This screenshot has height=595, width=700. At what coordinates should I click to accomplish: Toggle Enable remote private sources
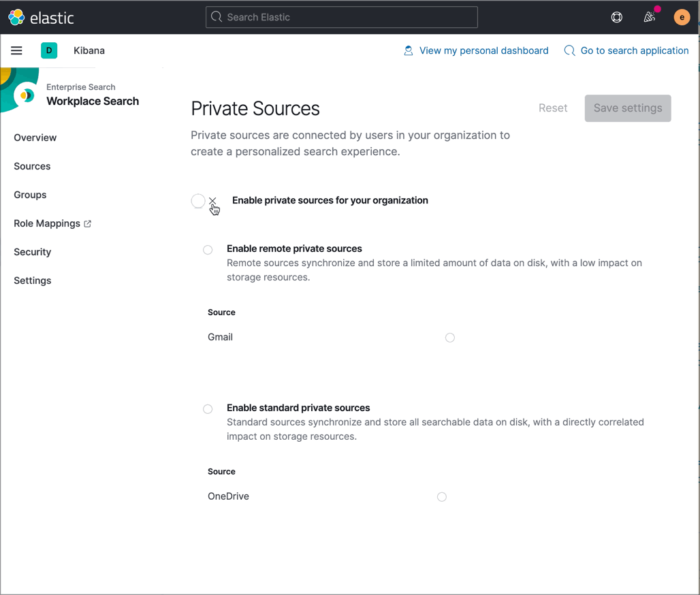tap(208, 250)
